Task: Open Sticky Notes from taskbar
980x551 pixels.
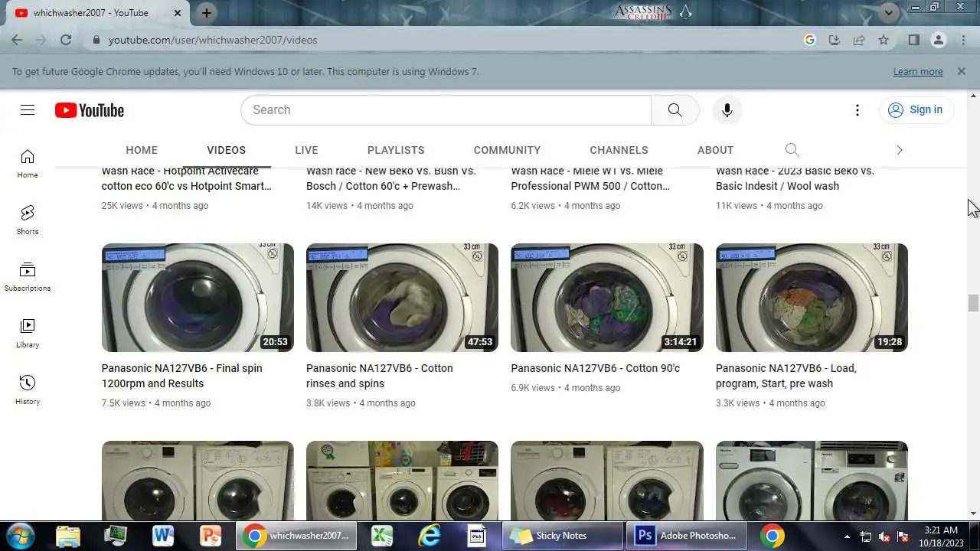Action: (563, 536)
